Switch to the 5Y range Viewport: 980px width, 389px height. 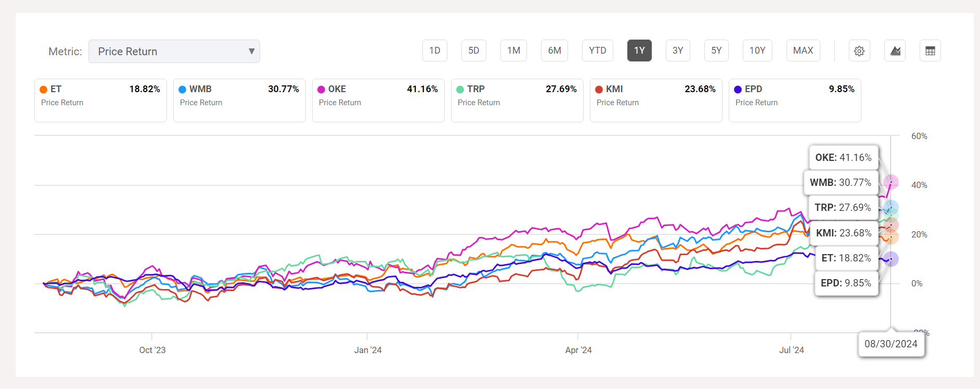[716, 51]
